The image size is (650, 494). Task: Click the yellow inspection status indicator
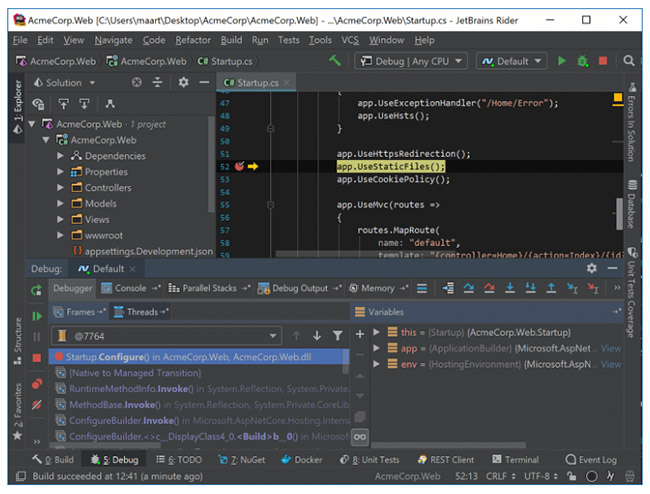pyautogui.click(x=618, y=97)
